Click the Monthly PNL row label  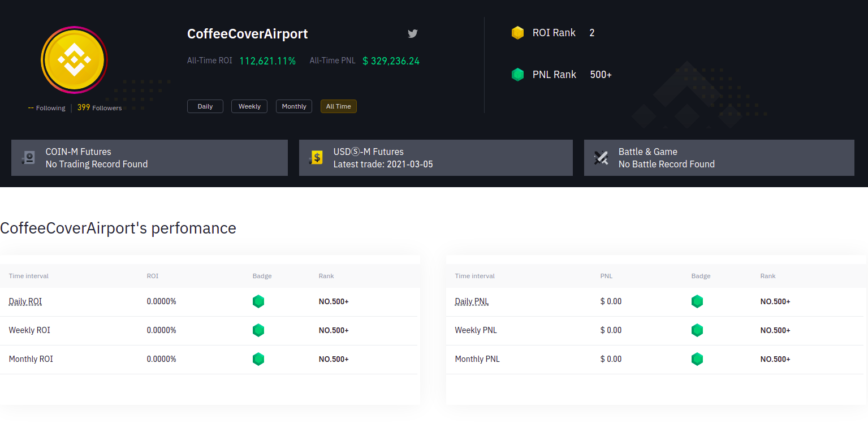pos(477,359)
